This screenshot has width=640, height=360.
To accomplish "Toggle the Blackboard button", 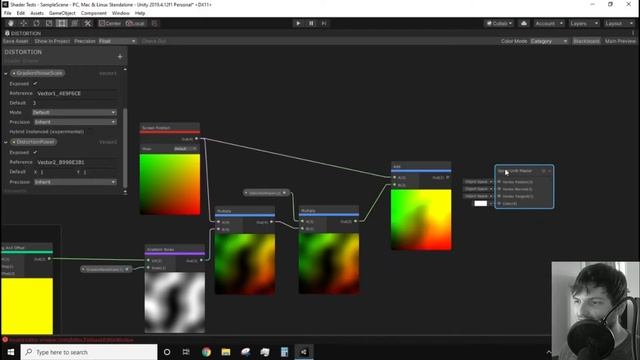I will point(586,41).
